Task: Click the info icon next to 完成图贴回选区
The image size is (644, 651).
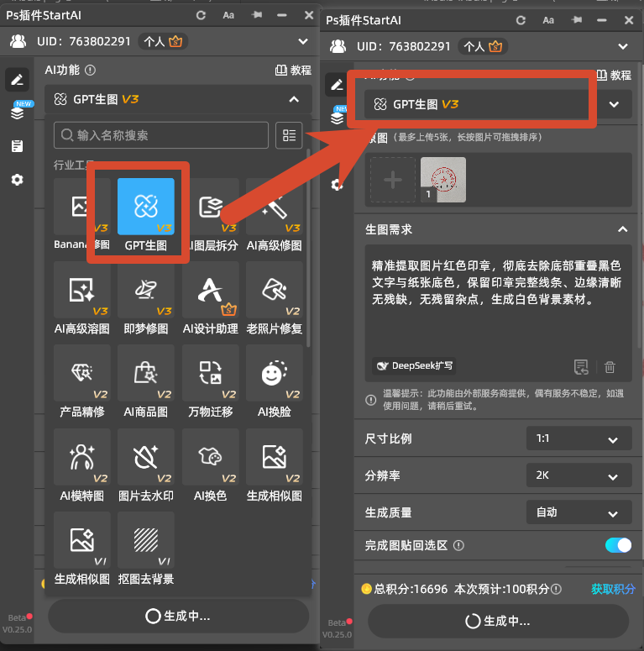Action: (x=458, y=545)
